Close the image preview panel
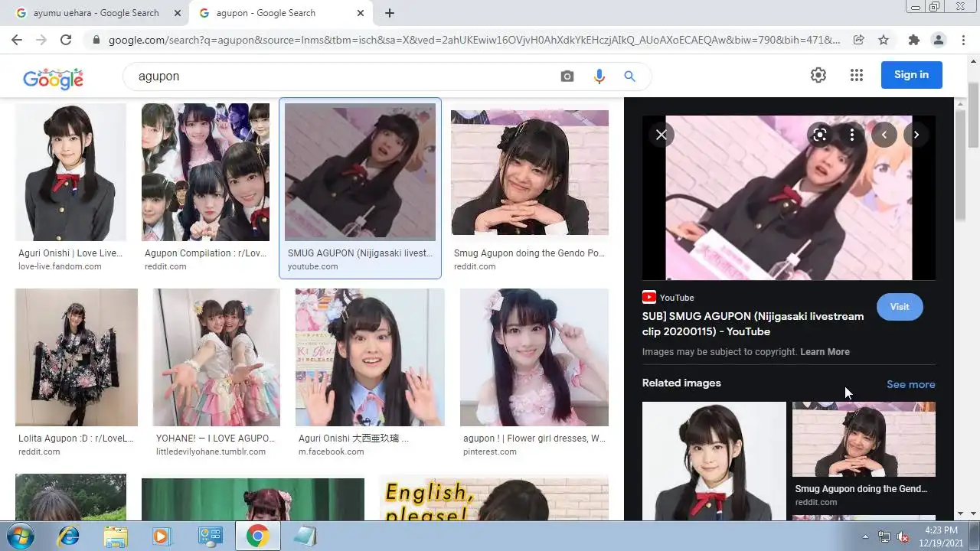Image resolution: width=980 pixels, height=551 pixels. click(x=661, y=135)
